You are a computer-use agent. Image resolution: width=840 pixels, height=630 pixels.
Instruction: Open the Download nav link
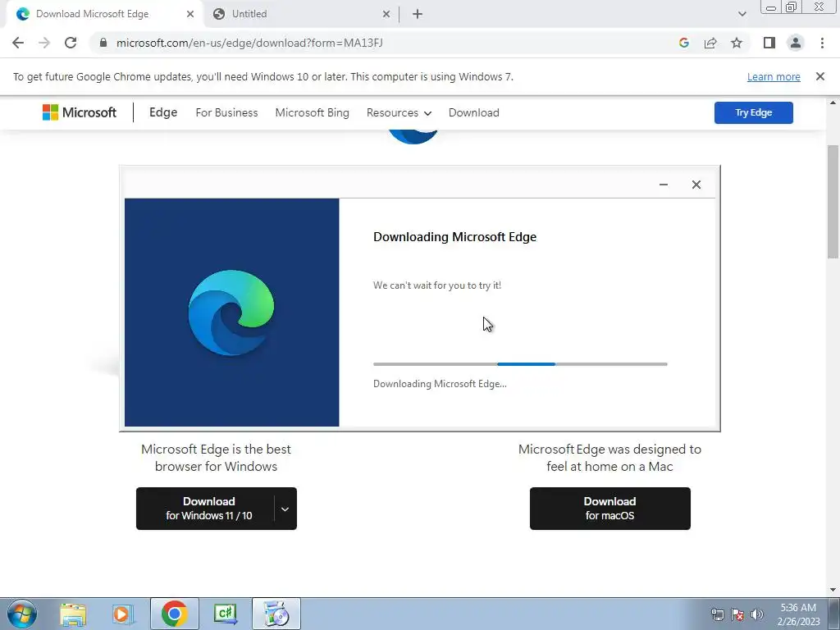pyautogui.click(x=474, y=112)
